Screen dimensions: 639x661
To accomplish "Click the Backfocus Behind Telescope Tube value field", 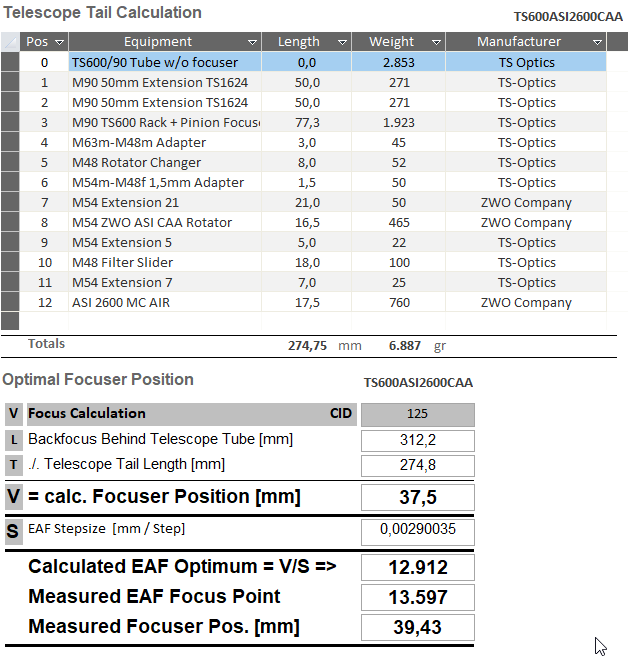I will click(417, 440).
